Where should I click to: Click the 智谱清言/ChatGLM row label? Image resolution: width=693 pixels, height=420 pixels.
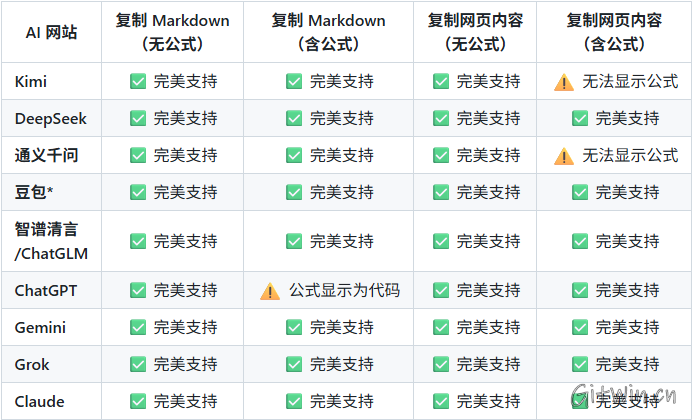click(51, 241)
